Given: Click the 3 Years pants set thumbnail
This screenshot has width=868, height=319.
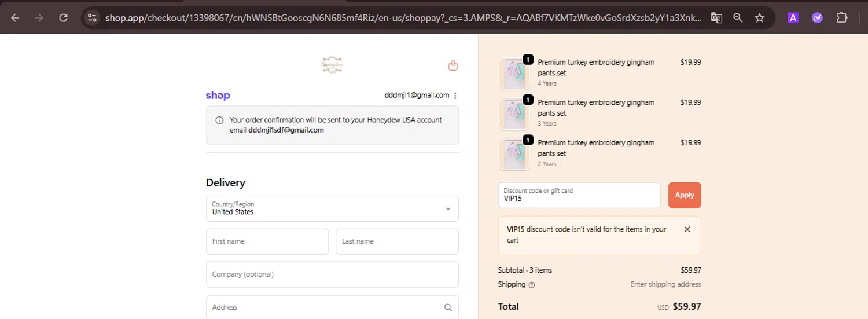Looking at the screenshot, I should [x=514, y=113].
